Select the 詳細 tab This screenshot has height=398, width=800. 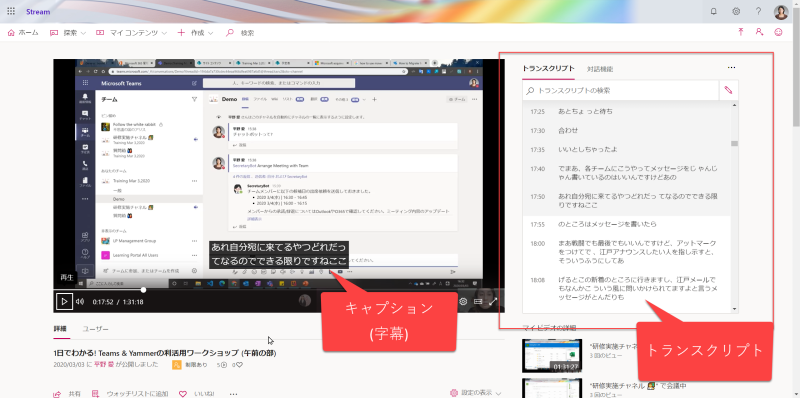(60, 329)
